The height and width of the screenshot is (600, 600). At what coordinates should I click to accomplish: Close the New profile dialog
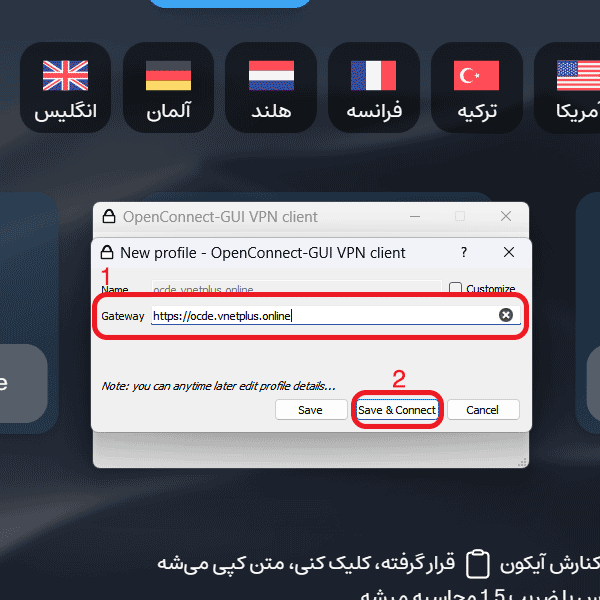509,252
